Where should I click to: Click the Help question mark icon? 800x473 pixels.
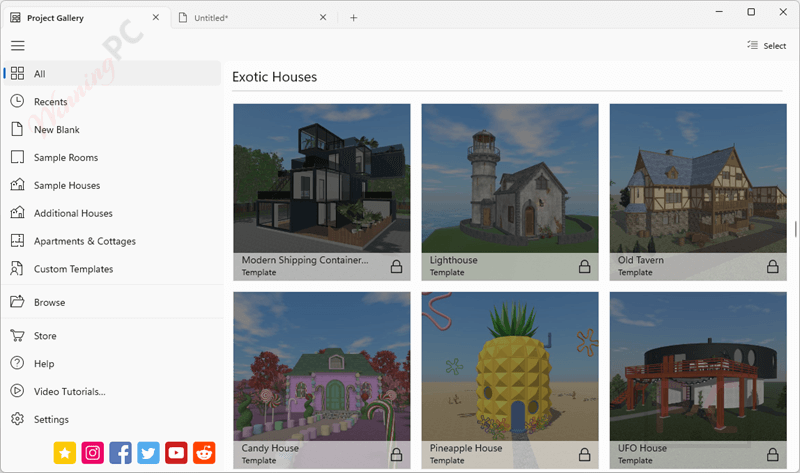pyautogui.click(x=17, y=363)
